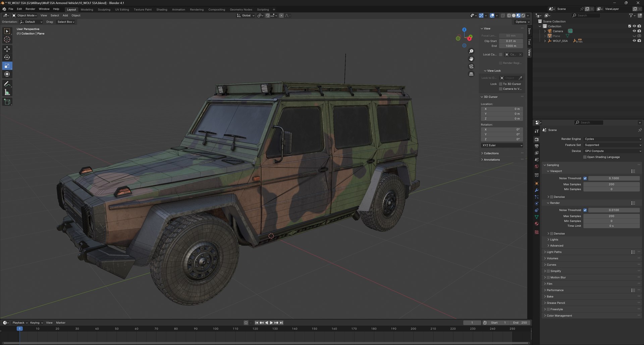Expand WOLF_SSA in the outliner tree

pyautogui.click(x=545, y=41)
